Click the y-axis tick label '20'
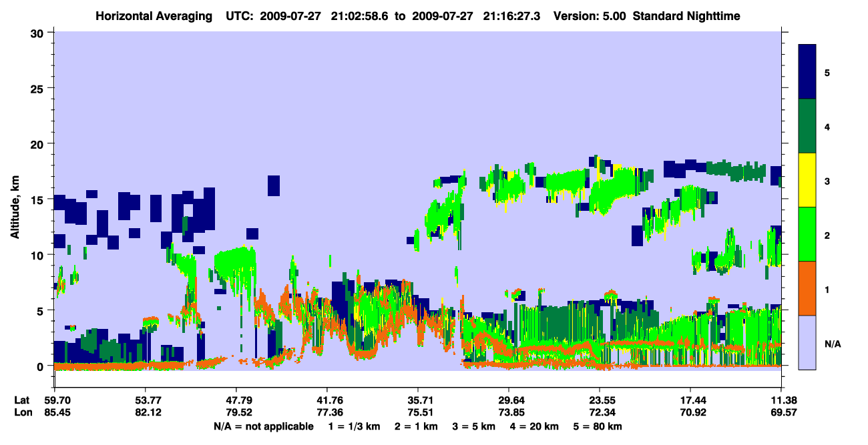 pos(39,143)
